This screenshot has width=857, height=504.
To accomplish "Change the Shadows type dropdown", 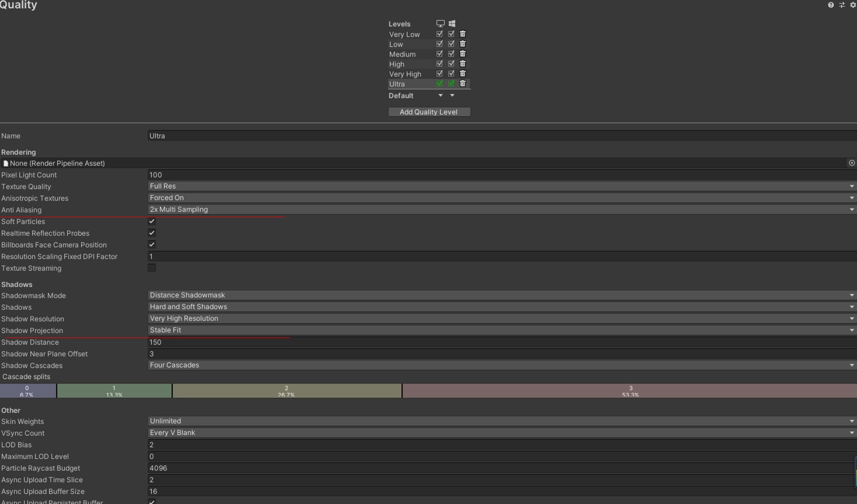I will tap(502, 307).
